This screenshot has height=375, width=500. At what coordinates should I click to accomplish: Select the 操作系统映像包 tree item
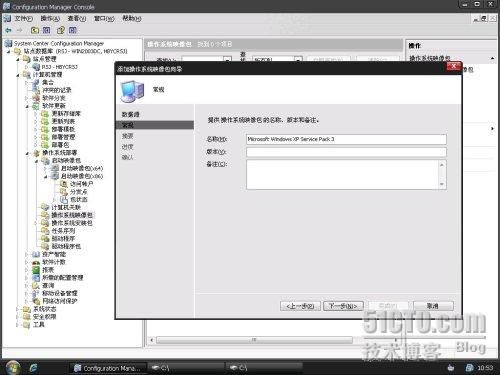click(72, 215)
